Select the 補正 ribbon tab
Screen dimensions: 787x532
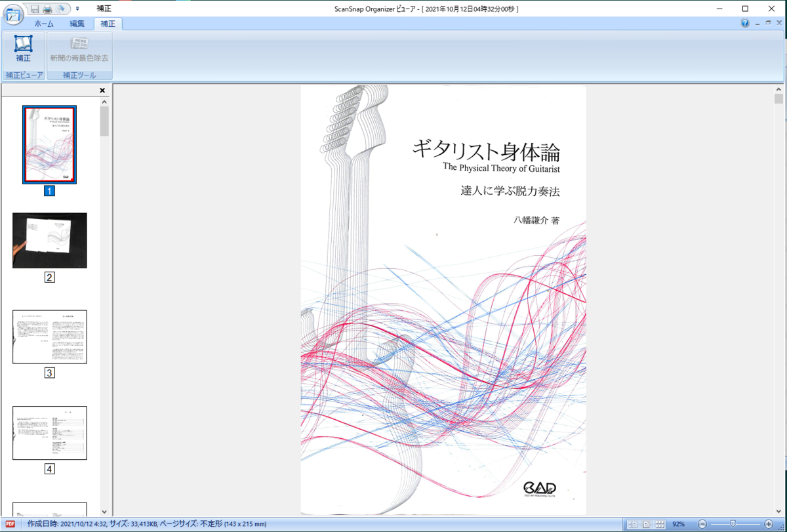[x=108, y=24]
